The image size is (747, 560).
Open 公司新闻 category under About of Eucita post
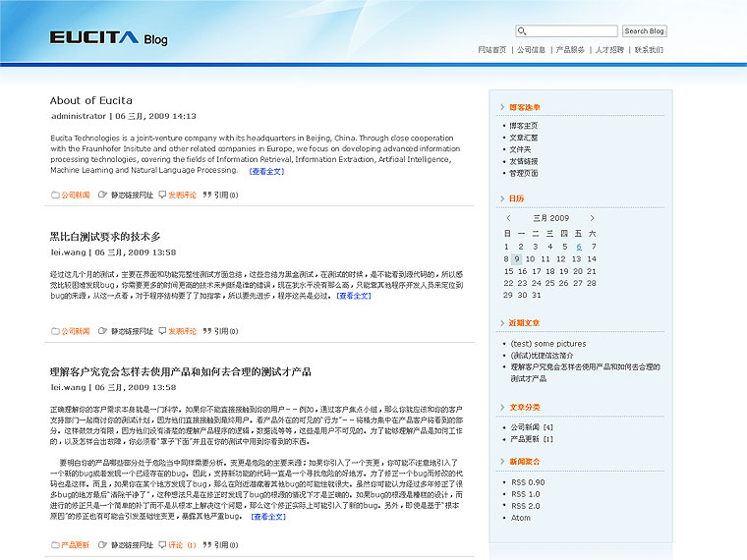coord(76,195)
